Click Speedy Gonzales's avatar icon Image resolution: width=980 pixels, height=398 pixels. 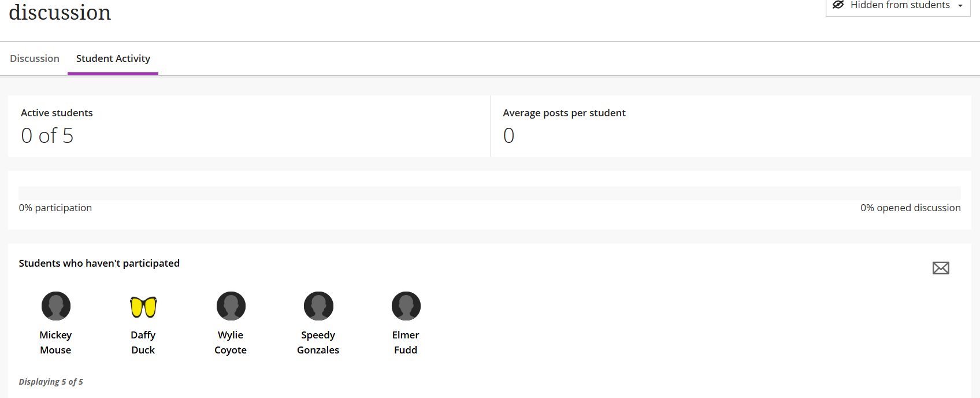pyautogui.click(x=318, y=305)
